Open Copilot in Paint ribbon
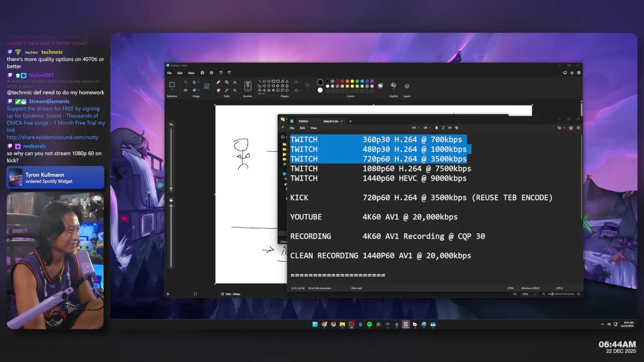 click(393, 85)
